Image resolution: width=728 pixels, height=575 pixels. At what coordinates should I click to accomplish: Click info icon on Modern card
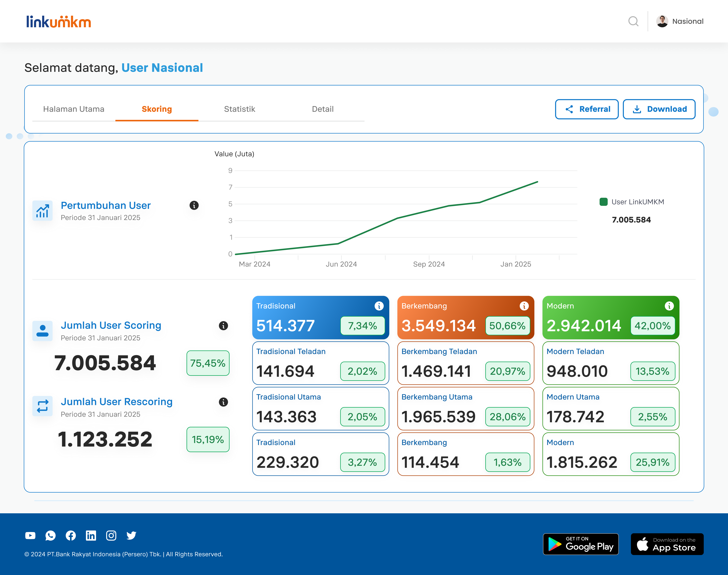669,306
